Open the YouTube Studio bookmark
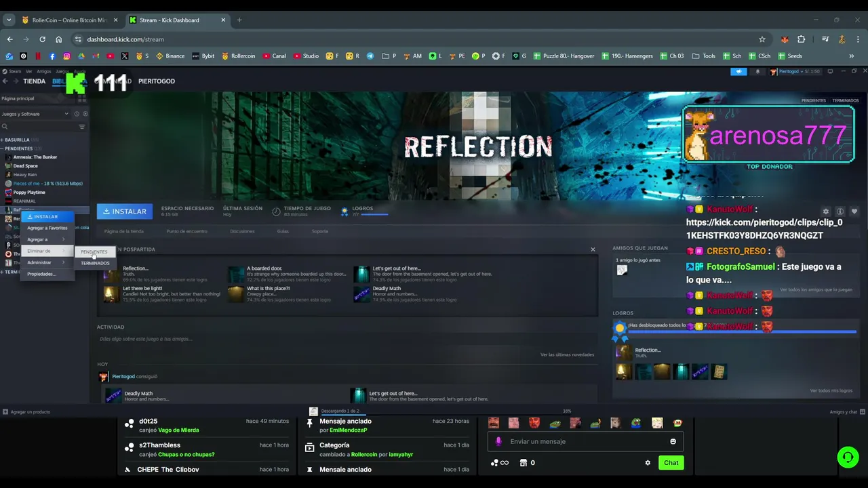Viewport: 868px width, 488px height. (306, 56)
